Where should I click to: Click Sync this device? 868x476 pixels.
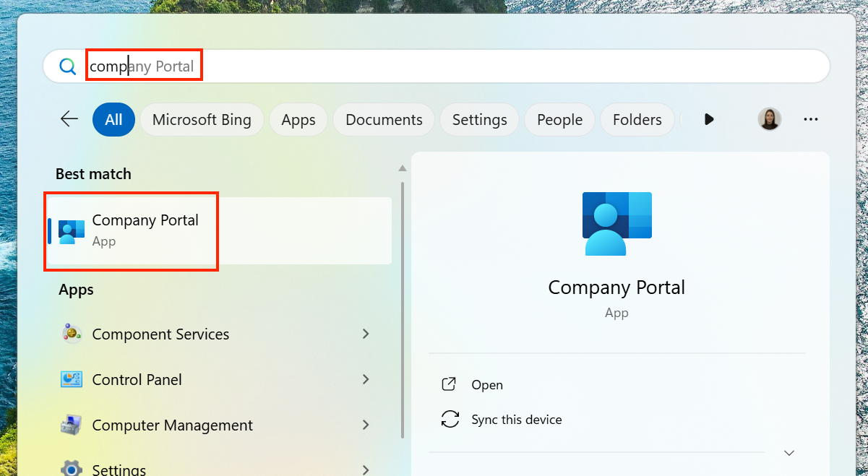(x=516, y=420)
